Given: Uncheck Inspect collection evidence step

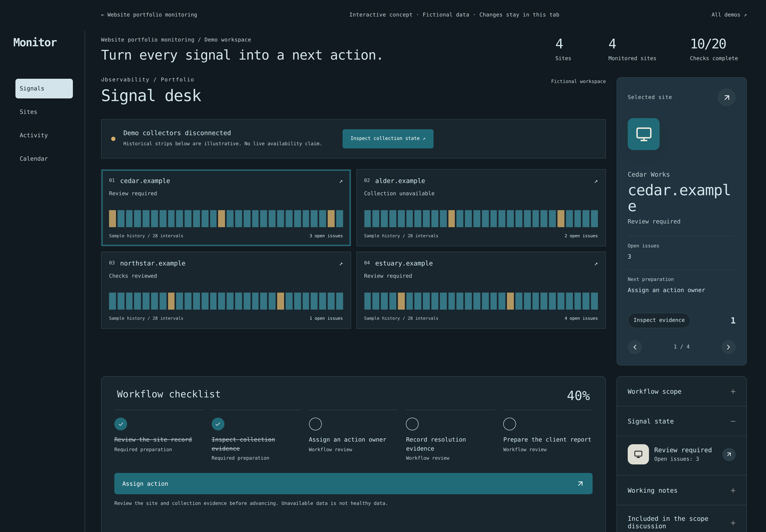Looking at the screenshot, I should 218,424.
